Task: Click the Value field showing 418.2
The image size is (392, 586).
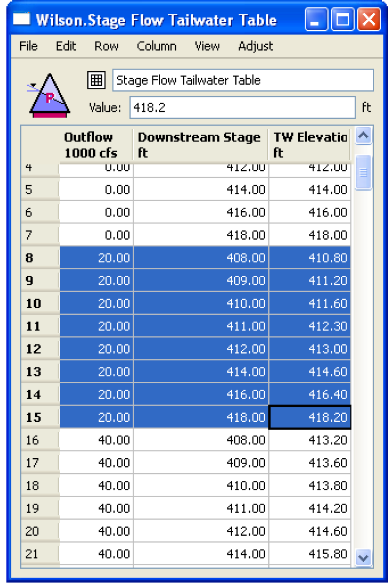Action: point(242,108)
